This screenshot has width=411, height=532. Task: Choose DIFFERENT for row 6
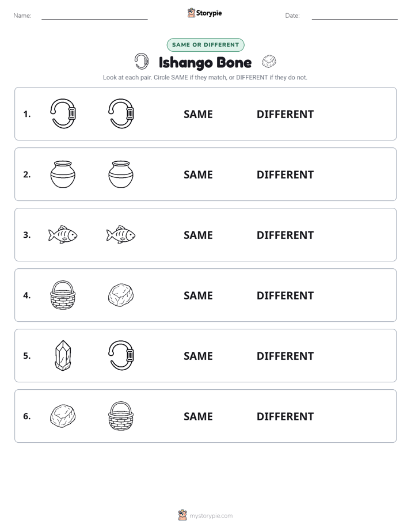tap(285, 416)
